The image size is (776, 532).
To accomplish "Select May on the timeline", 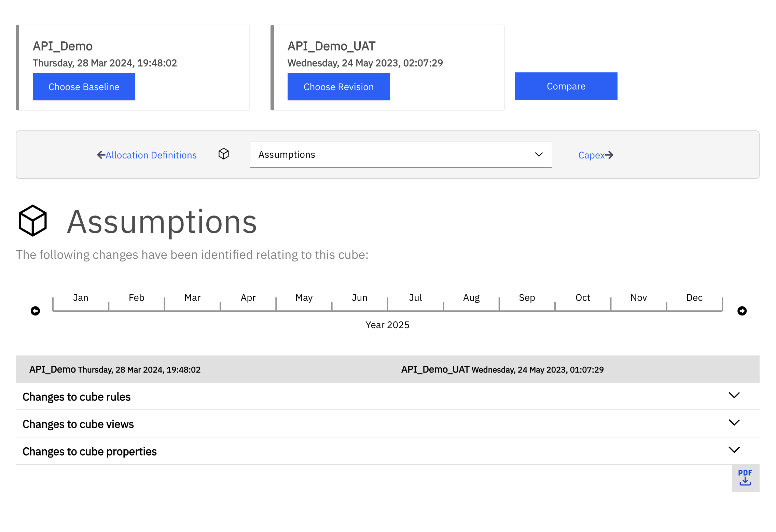I will click(x=304, y=298).
